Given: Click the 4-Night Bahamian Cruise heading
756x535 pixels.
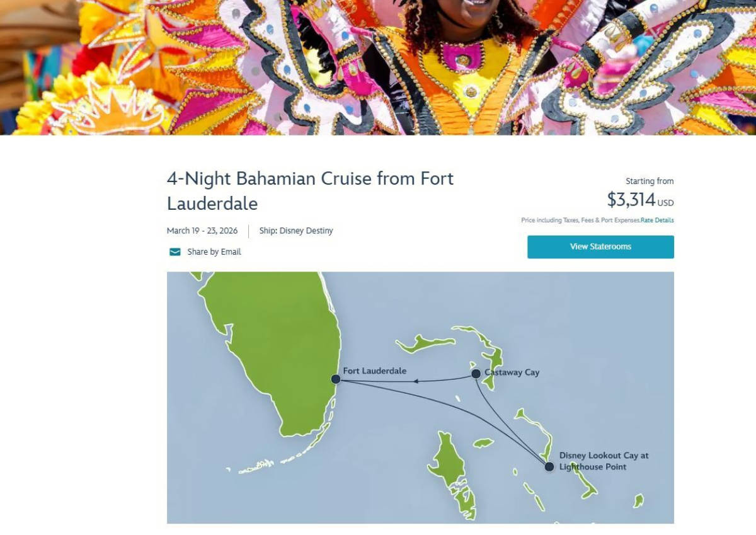Looking at the screenshot, I should 310,191.
